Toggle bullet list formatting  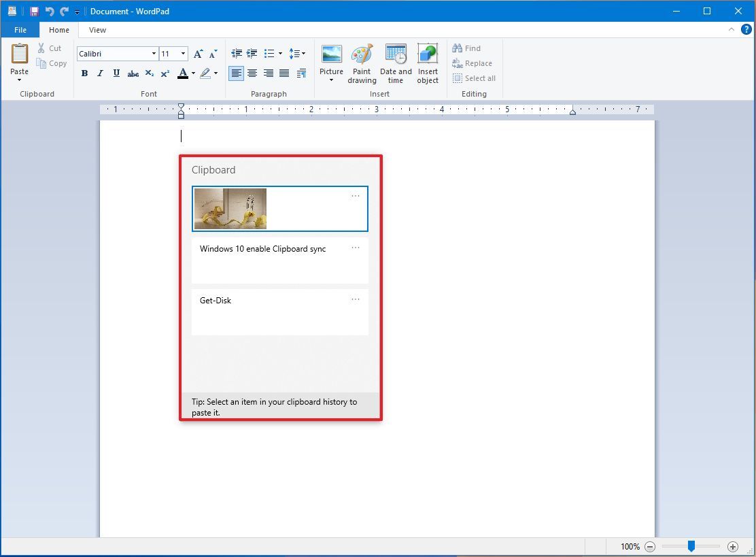point(269,53)
